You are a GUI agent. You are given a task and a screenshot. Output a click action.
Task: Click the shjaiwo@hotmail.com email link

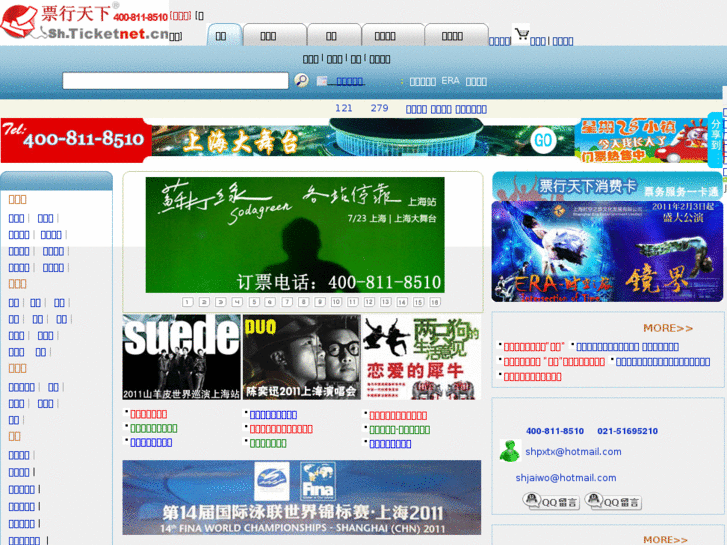[x=566, y=477]
